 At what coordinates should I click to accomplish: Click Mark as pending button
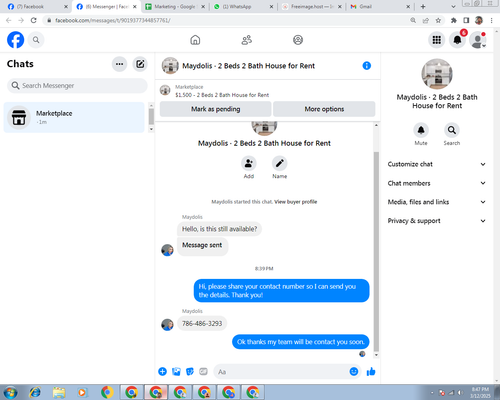click(x=216, y=109)
